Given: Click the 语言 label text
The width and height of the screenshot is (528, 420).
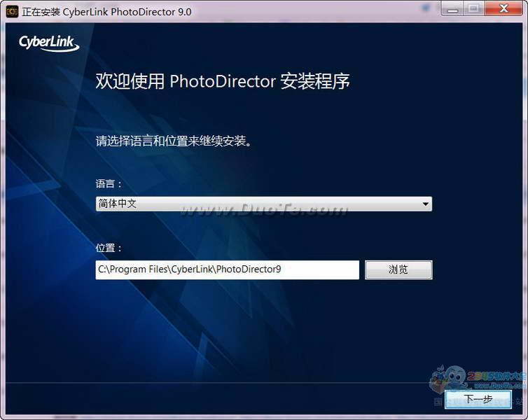Looking at the screenshot, I should pyautogui.click(x=109, y=183).
